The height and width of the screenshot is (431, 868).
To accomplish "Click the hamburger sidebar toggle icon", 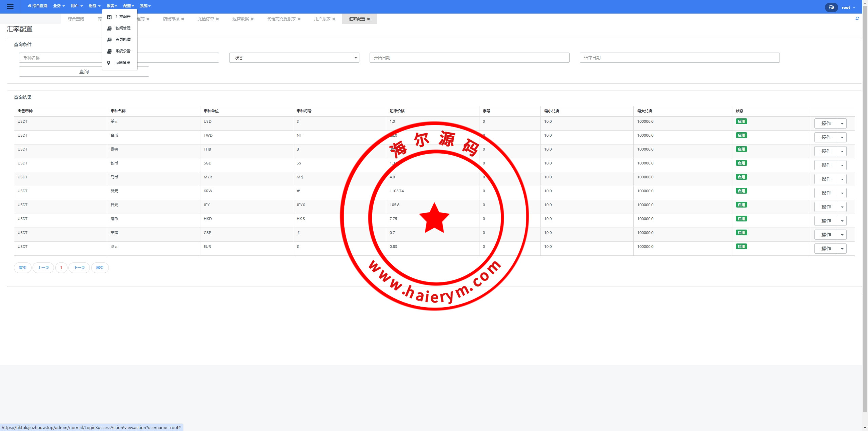I will coord(10,6).
